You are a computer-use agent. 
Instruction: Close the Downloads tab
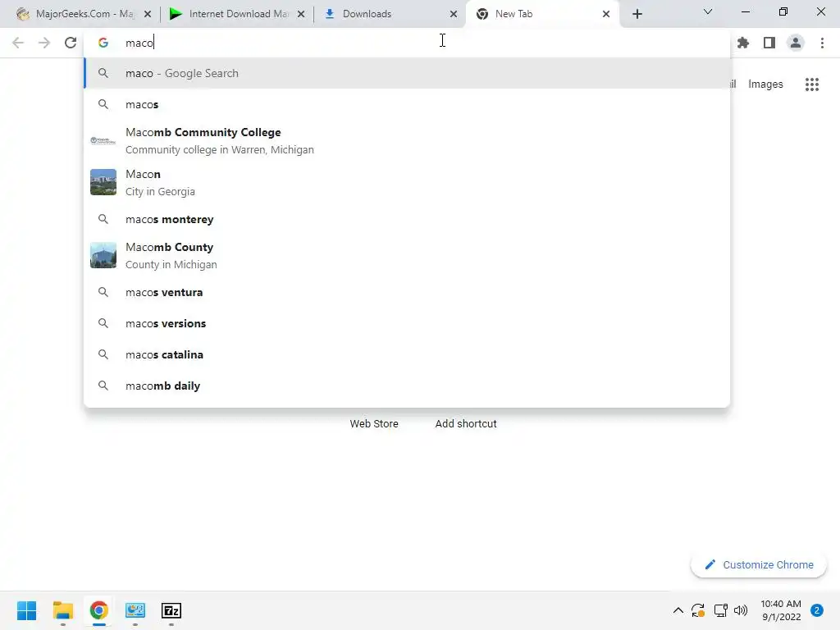[x=454, y=14]
